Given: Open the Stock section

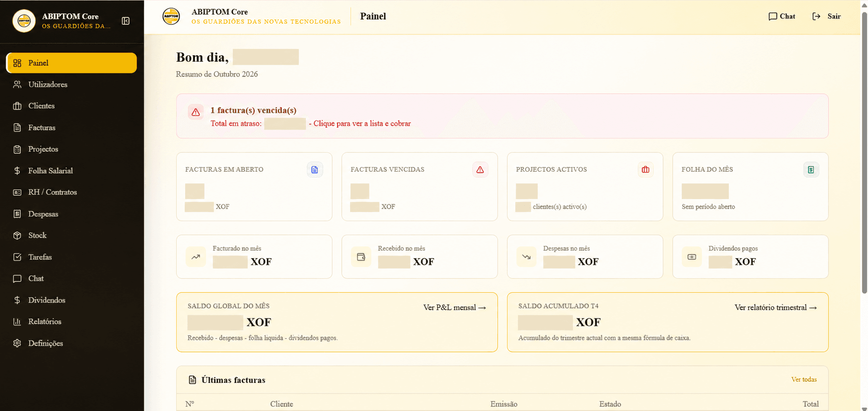Looking at the screenshot, I should (71, 235).
